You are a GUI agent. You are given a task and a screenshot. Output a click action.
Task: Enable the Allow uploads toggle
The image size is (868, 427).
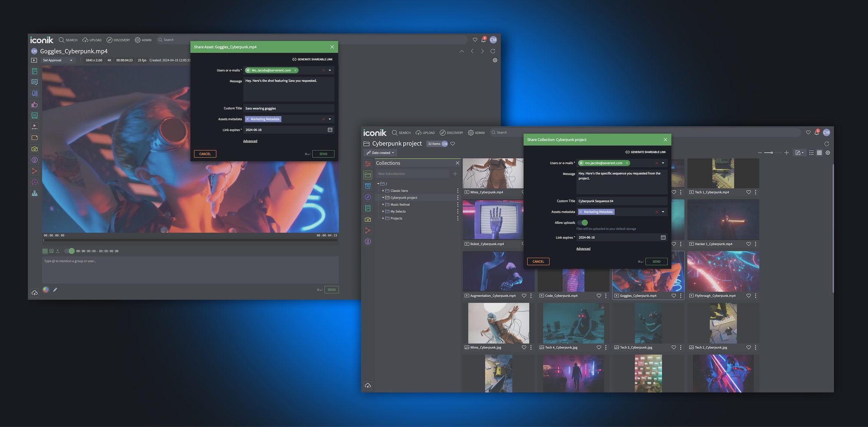pos(584,222)
